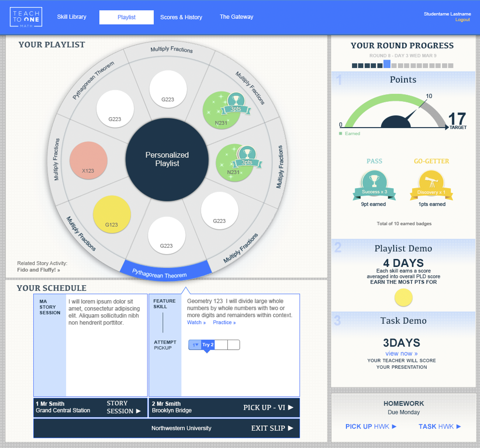
Task: Click the yellow circle under Playlist Demo
Action: pyautogui.click(x=403, y=297)
